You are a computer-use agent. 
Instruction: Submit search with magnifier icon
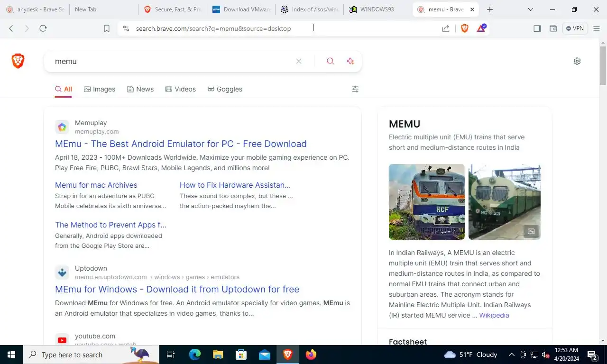[x=331, y=61]
